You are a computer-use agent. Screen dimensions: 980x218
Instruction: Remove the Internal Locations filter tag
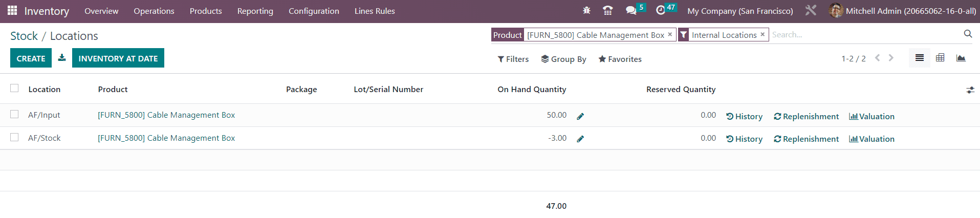[763, 34]
